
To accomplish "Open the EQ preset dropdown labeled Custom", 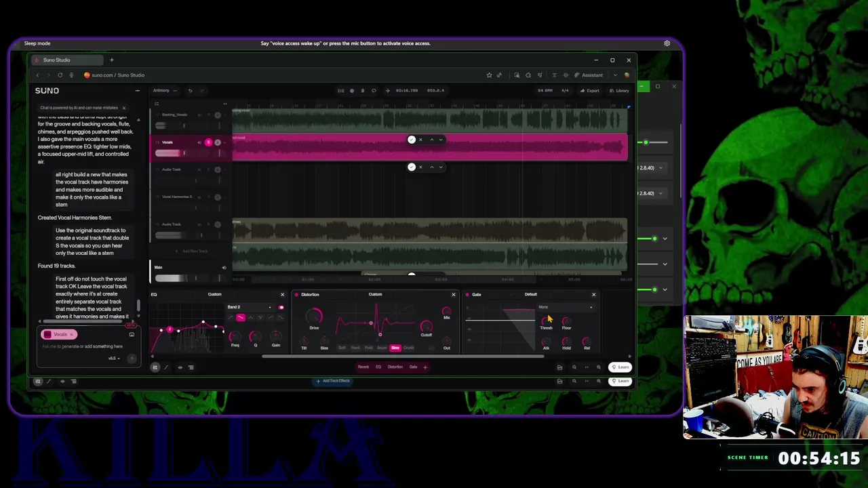I will click(214, 294).
